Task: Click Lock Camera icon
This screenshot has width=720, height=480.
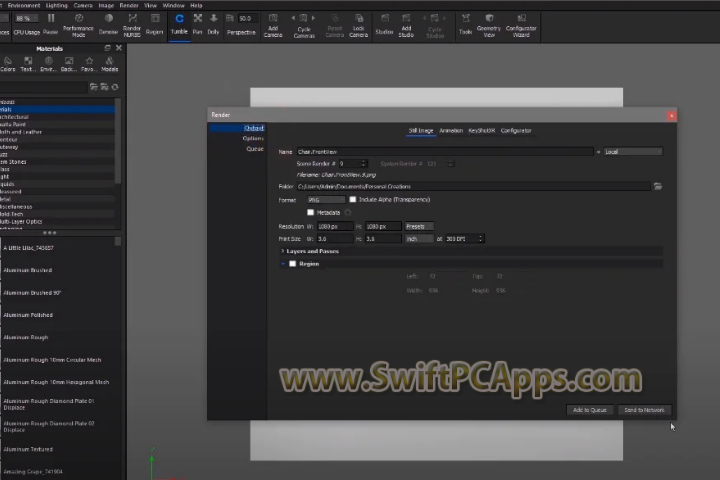Action: click(359, 18)
